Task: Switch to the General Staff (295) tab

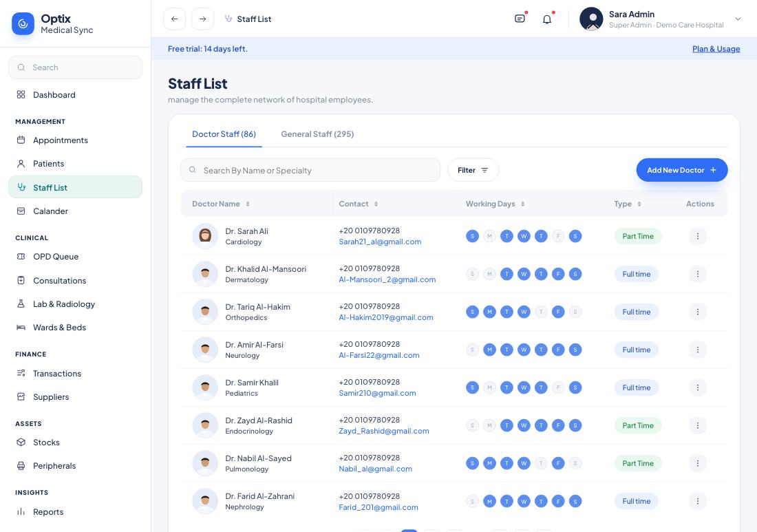Action: click(317, 134)
